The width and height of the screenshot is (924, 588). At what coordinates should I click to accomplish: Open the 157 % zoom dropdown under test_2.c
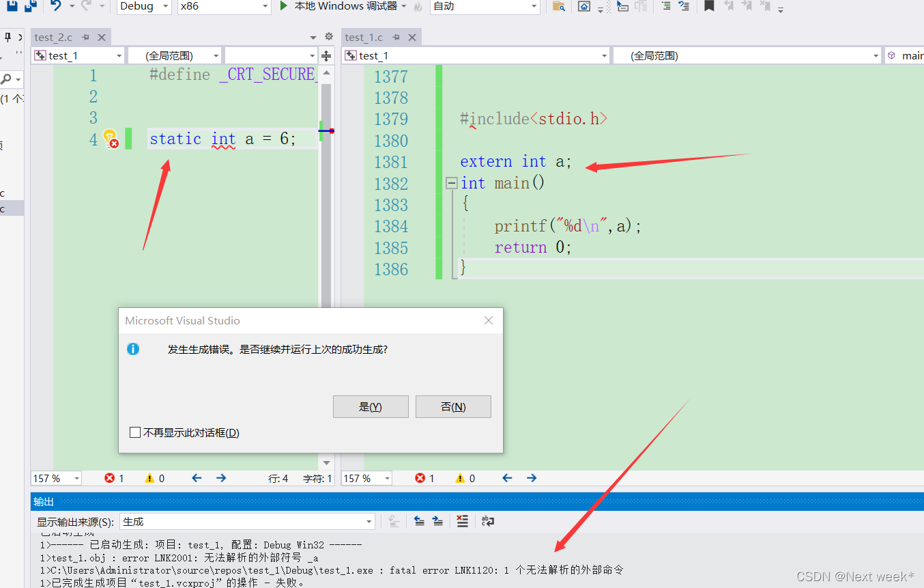[x=56, y=478]
